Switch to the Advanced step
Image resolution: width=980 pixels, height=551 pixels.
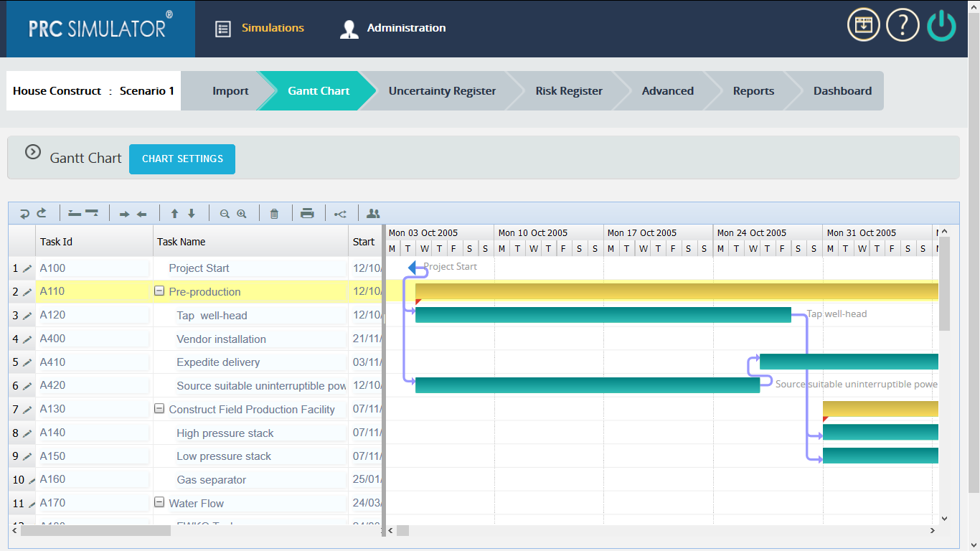tap(668, 91)
